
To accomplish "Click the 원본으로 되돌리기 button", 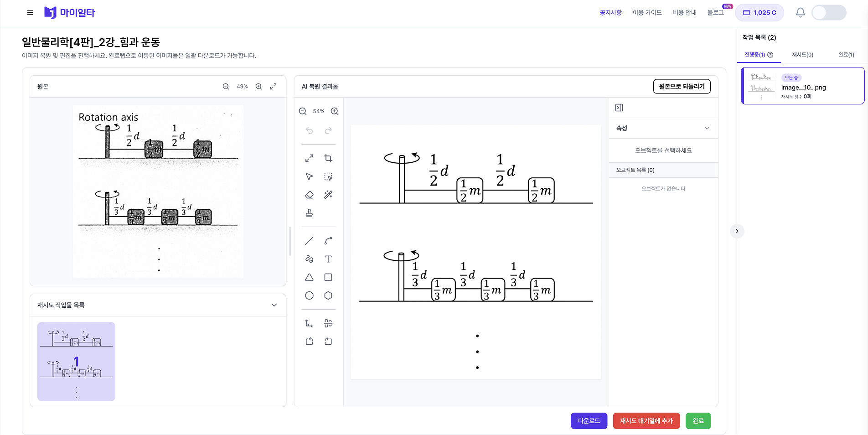I will (682, 87).
